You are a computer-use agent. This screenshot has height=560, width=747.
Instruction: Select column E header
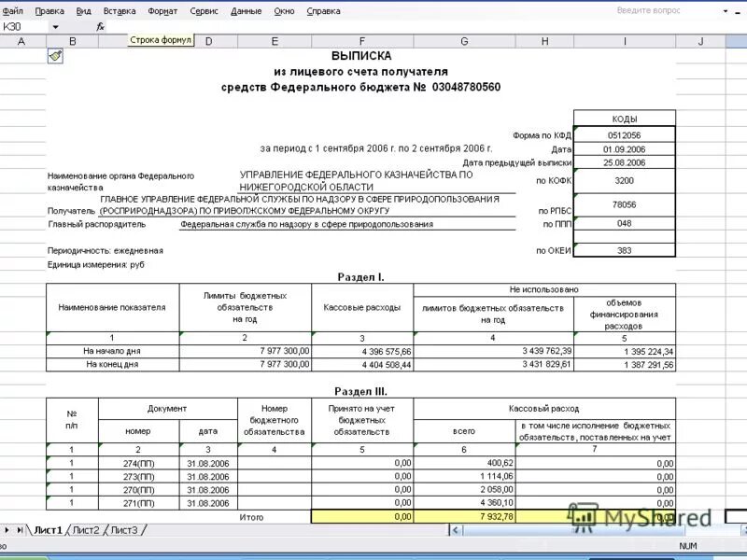pyautogui.click(x=275, y=41)
